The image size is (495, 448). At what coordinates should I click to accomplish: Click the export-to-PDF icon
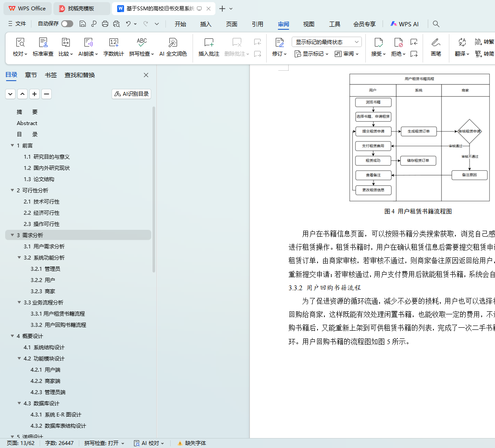(x=94, y=24)
